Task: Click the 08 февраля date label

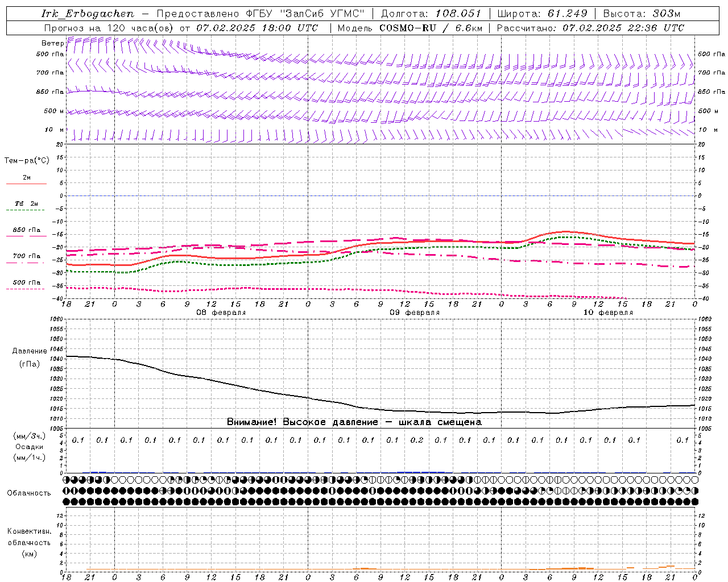Action: pos(221,313)
